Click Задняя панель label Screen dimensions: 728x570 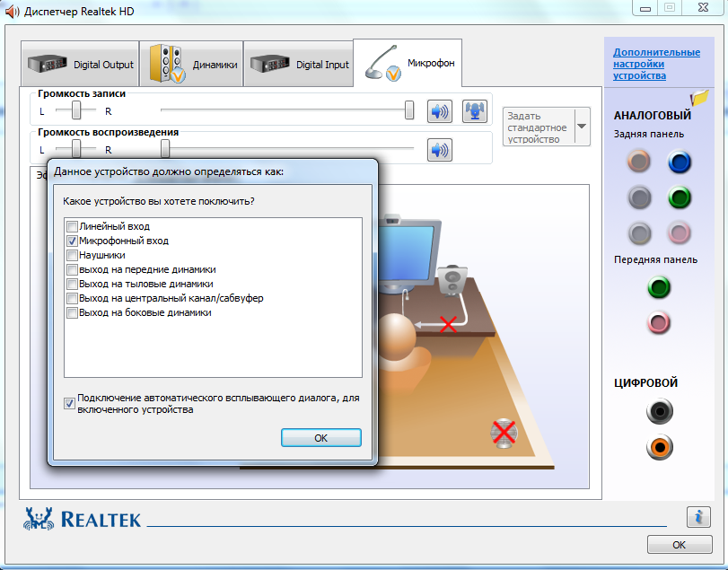[x=649, y=134]
